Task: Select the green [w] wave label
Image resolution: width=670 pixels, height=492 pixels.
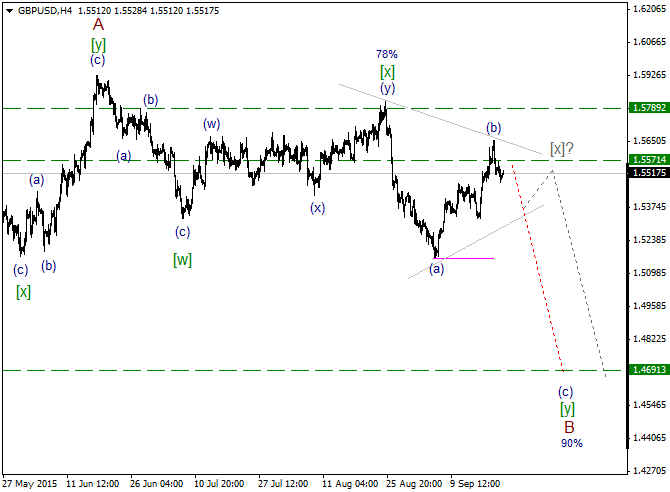Action: pyautogui.click(x=182, y=259)
